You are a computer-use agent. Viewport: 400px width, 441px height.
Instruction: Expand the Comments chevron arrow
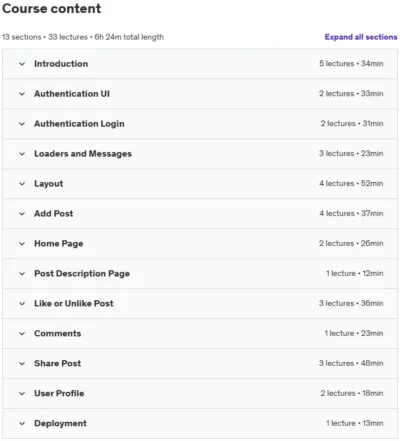tap(22, 334)
